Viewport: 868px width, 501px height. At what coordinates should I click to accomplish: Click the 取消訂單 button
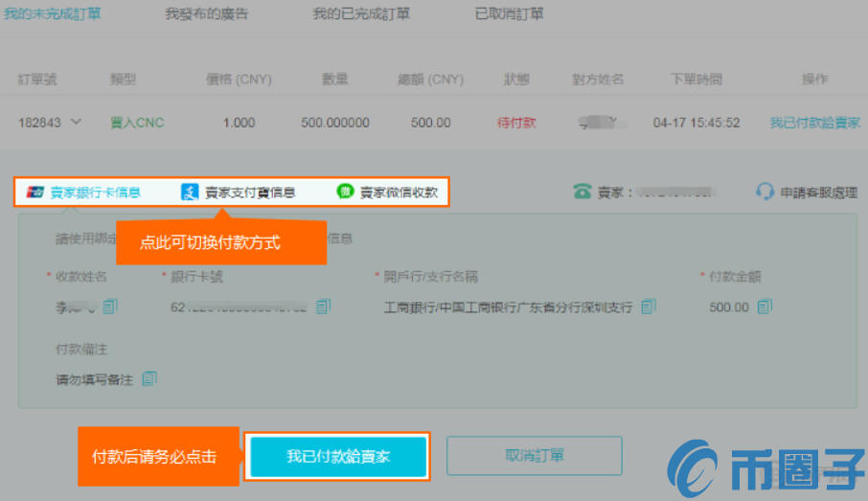(x=534, y=456)
